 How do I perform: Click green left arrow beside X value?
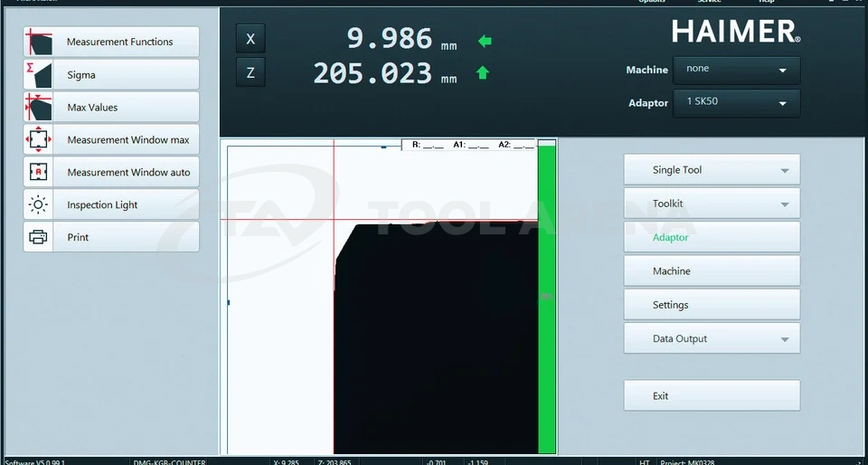[485, 41]
